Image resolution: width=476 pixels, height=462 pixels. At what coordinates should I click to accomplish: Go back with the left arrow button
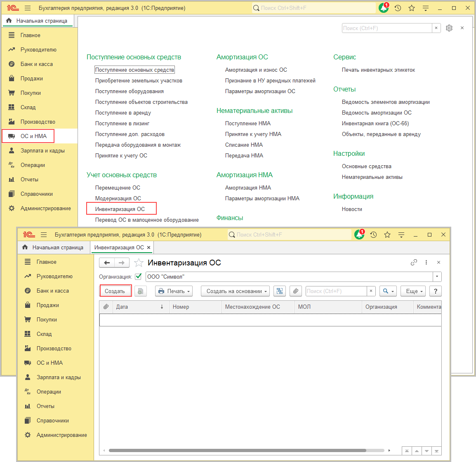(x=107, y=263)
